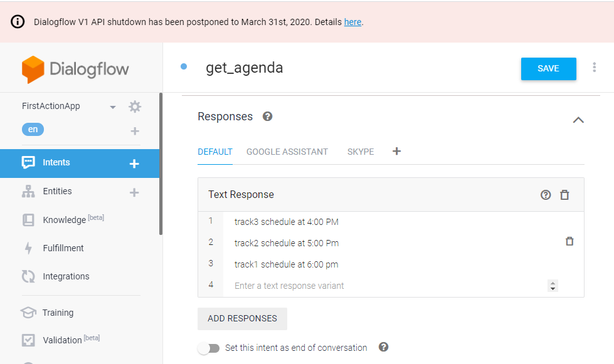This screenshot has width=614, height=364.
Task: Open agent settings gear icon
Action: pyautogui.click(x=135, y=107)
